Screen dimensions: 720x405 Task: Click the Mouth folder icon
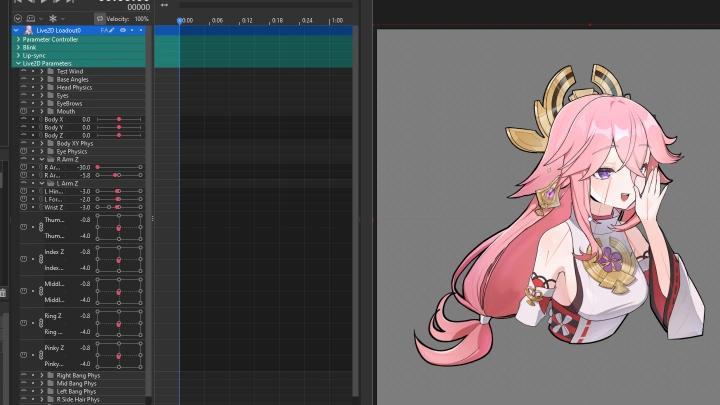(x=51, y=111)
